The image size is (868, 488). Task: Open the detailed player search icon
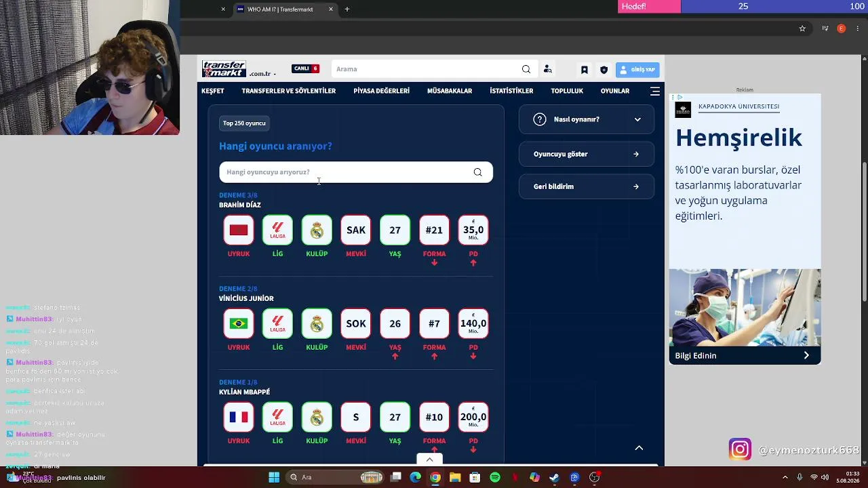point(548,69)
